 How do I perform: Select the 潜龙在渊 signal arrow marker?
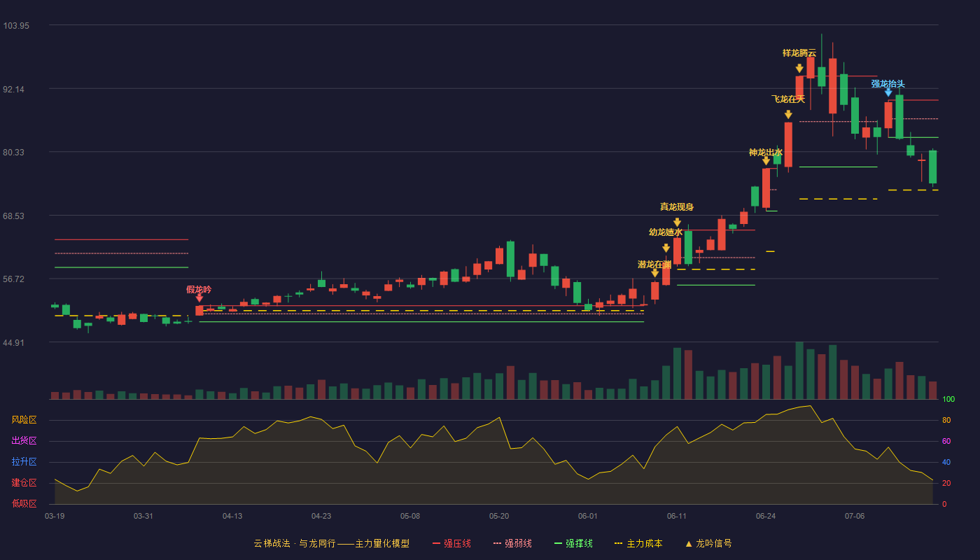point(655,273)
